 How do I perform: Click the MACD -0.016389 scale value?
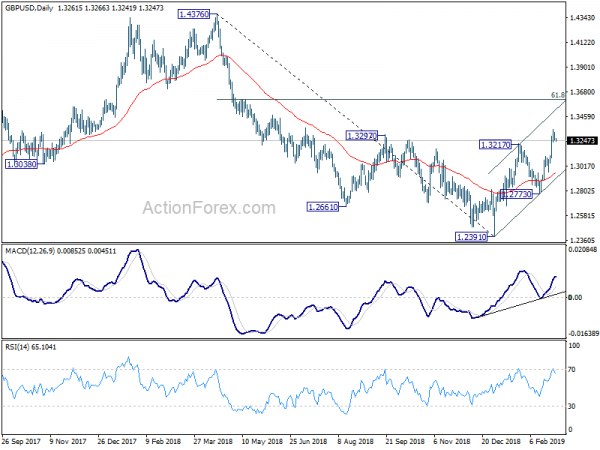(583, 334)
